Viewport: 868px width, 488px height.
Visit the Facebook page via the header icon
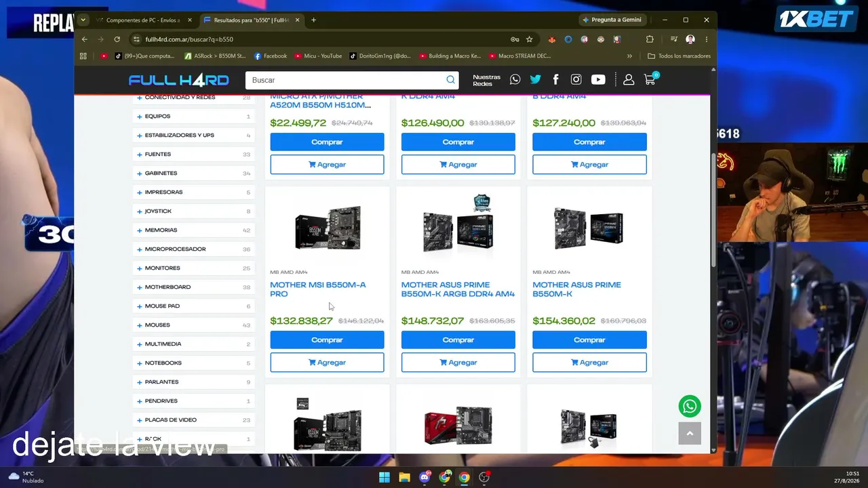(556, 80)
